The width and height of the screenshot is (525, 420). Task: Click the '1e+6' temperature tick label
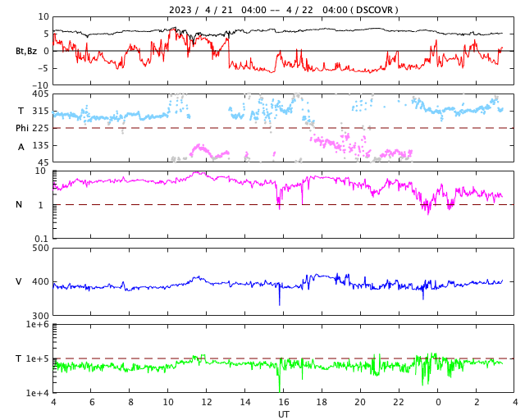(x=37, y=324)
